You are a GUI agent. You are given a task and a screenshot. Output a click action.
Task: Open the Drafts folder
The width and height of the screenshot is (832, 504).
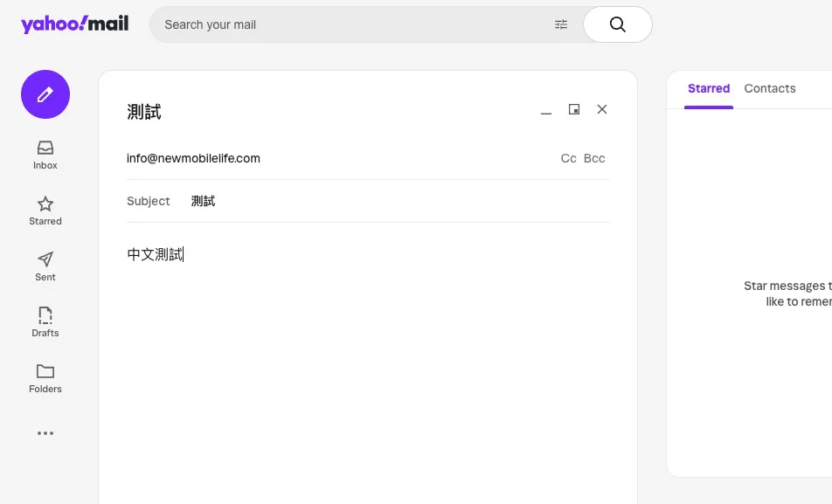pos(45,322)
